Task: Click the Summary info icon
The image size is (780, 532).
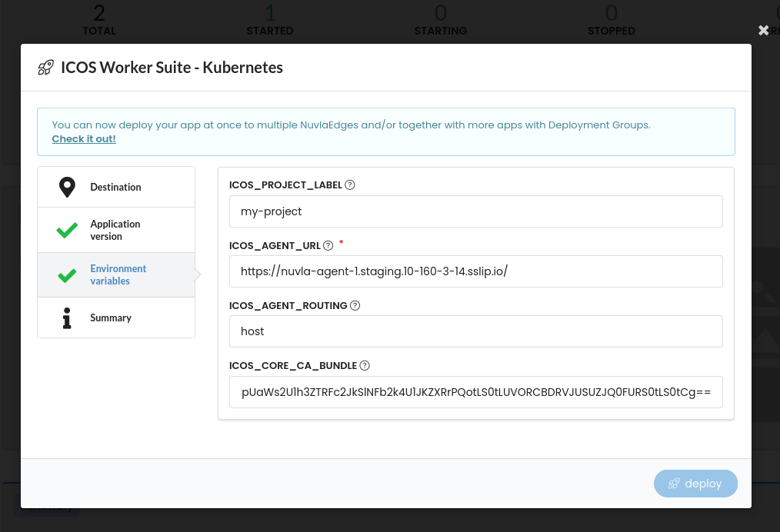Action: [67, 318]
